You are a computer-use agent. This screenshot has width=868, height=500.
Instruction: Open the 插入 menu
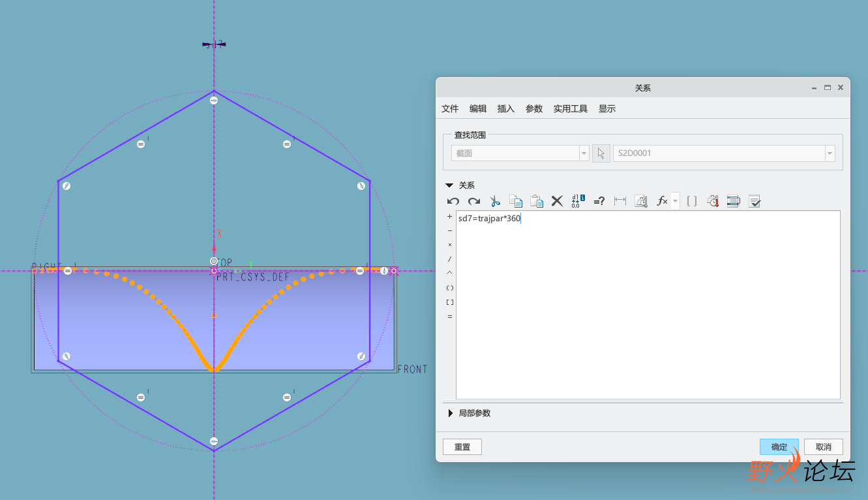coord(506,109)
